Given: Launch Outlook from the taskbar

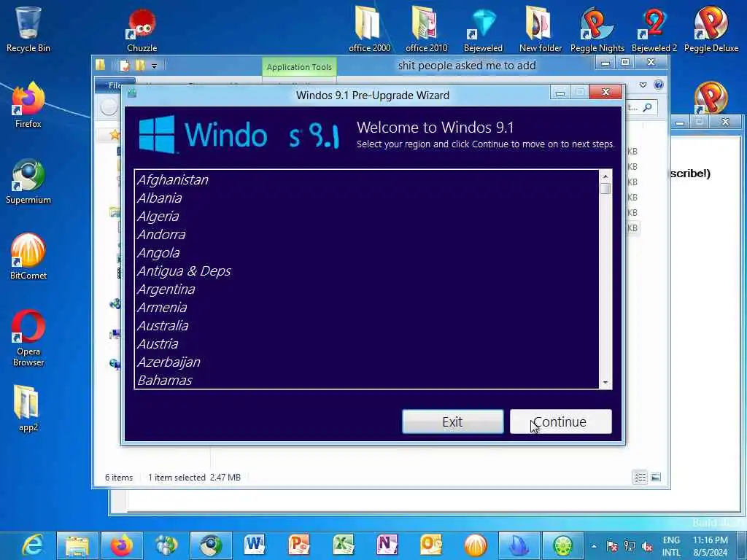Looking at the screenshot, I should point(431,545).
